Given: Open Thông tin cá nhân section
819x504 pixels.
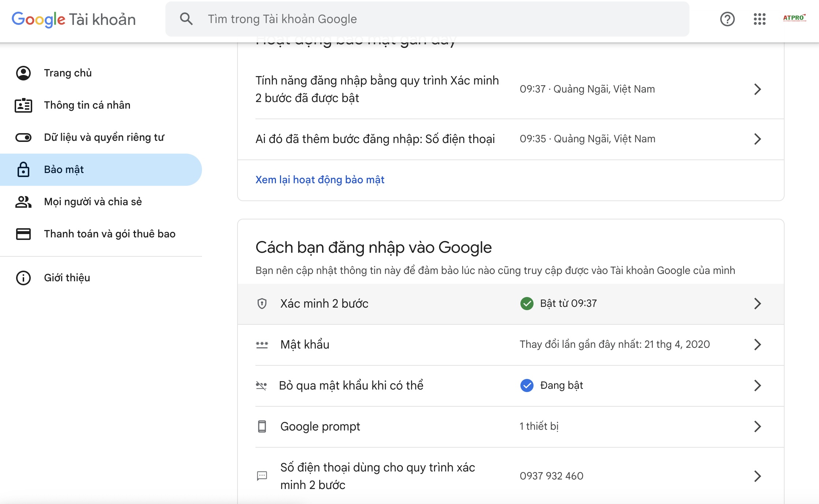Looking at the screenshot, I should point(101,105).
